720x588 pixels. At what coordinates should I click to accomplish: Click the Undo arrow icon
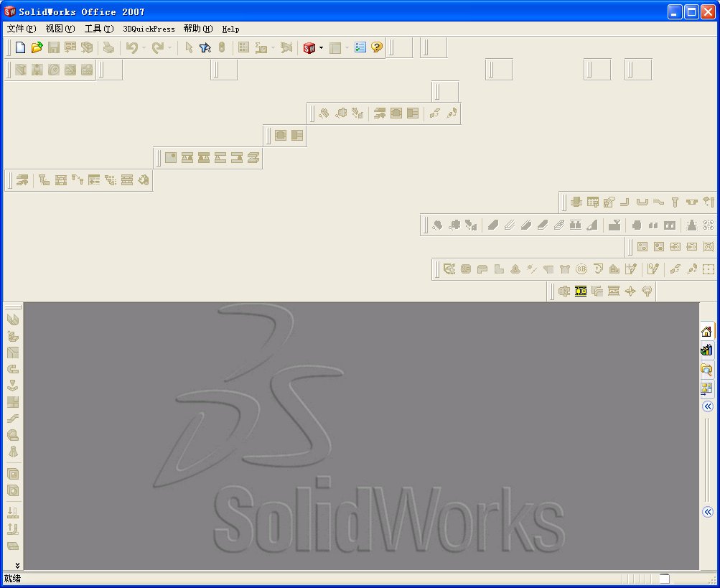(x=132, y=47)
